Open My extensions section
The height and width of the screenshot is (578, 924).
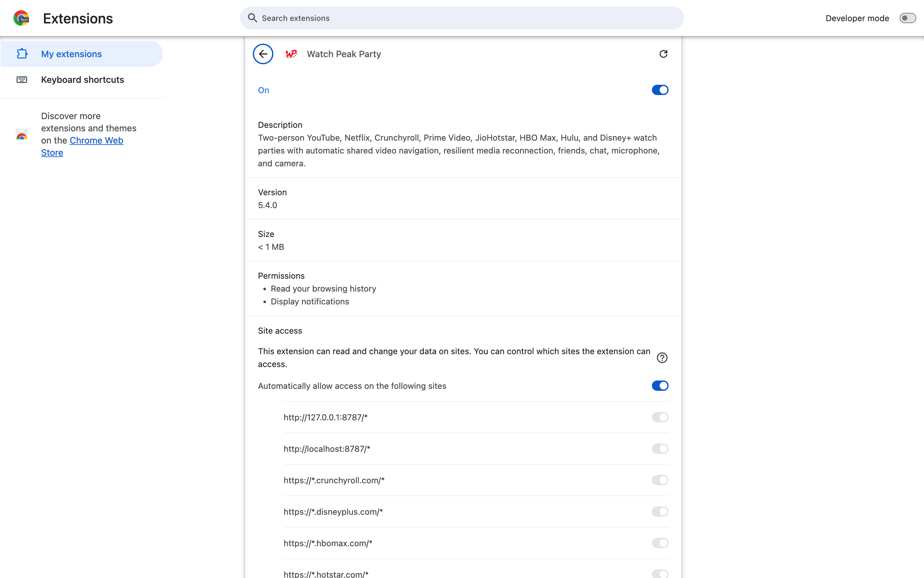pyautogui.click(x=82, y=54)
